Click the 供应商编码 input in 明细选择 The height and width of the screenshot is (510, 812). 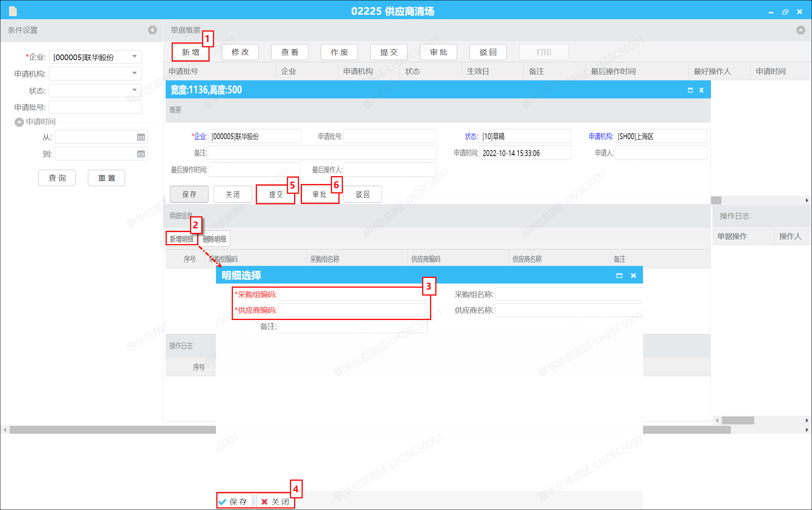coord(352,310)
